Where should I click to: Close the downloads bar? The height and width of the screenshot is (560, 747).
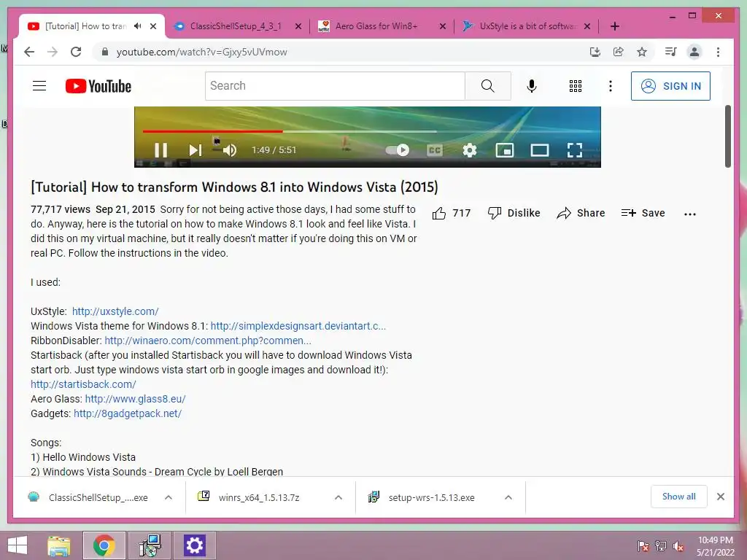(x=721, y=497)
